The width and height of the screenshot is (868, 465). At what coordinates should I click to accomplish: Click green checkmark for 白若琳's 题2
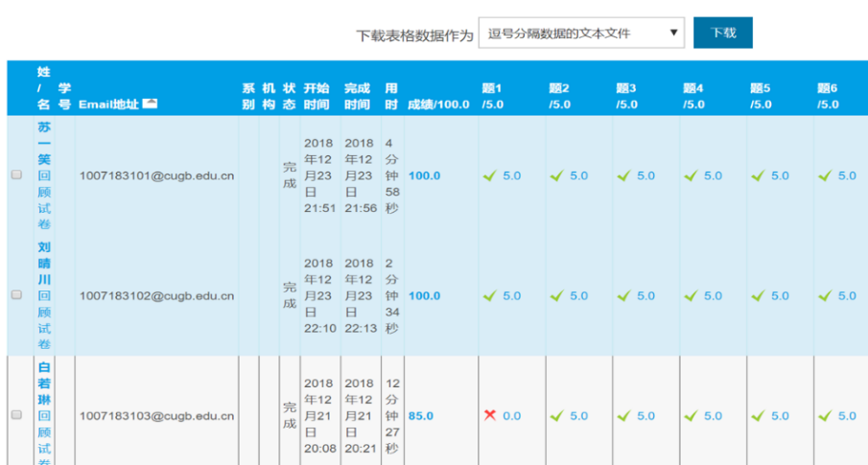[x=556, y=415]
